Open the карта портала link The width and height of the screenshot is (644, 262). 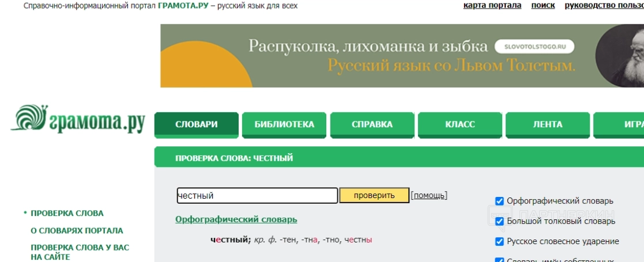click(x=492, y=5)
